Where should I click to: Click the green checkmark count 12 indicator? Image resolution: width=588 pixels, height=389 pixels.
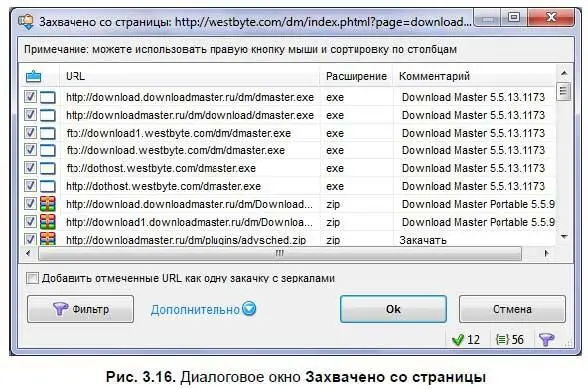pyautogui.click(x=466, y=339)
